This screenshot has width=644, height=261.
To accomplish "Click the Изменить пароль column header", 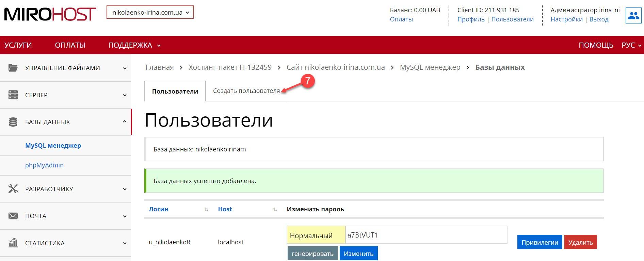I will (315, 209).
